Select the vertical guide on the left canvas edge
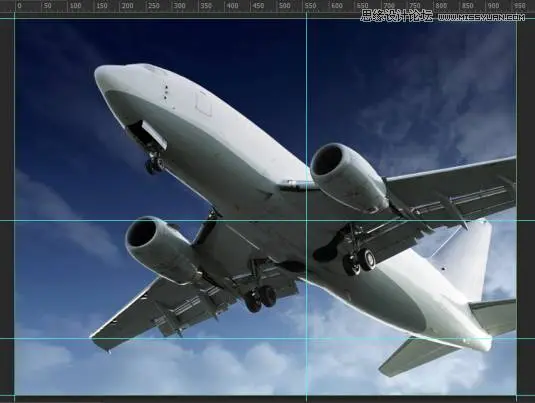 click(15, 205)
